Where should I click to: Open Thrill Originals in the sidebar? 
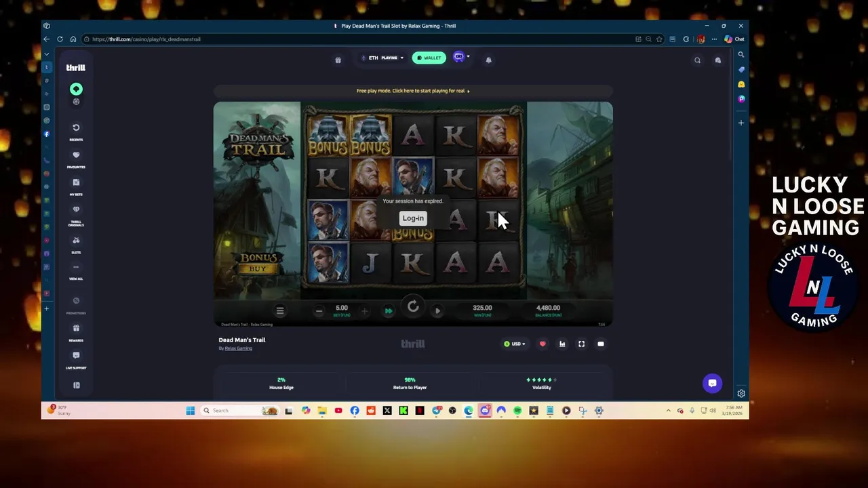pos(76,216)
